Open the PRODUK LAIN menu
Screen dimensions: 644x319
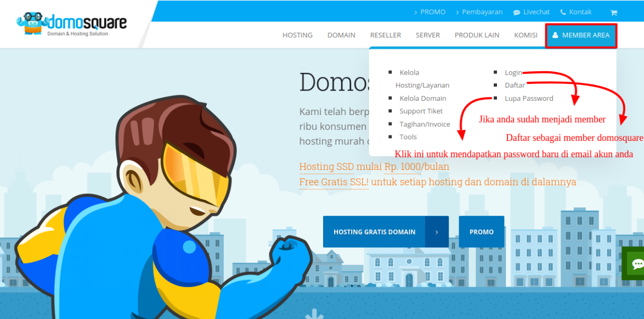point(477,35)
